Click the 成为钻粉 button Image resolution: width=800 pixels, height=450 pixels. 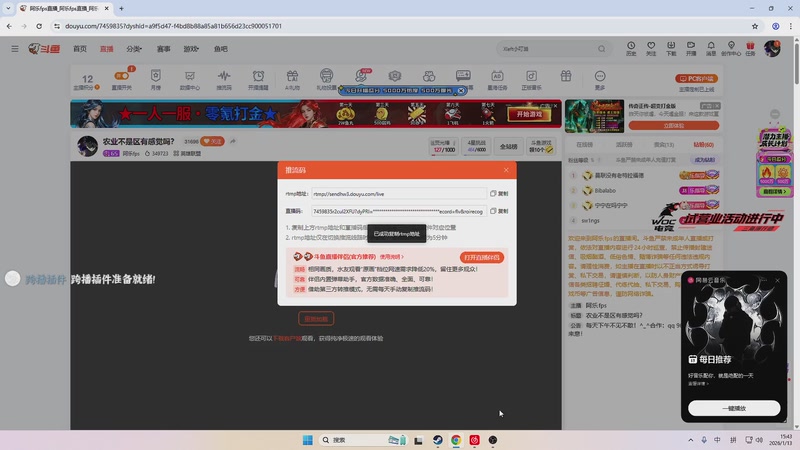tap(705, 160)
